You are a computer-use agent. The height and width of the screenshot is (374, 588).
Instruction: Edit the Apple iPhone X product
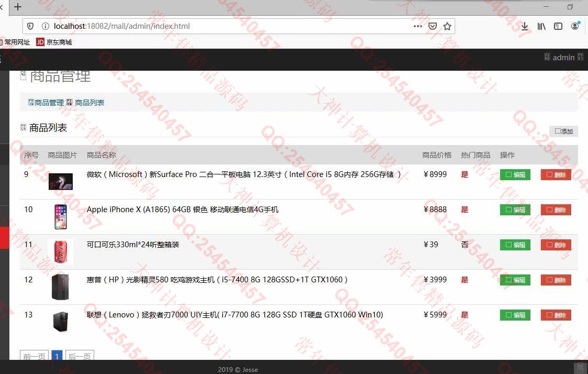tap(515, 210)
